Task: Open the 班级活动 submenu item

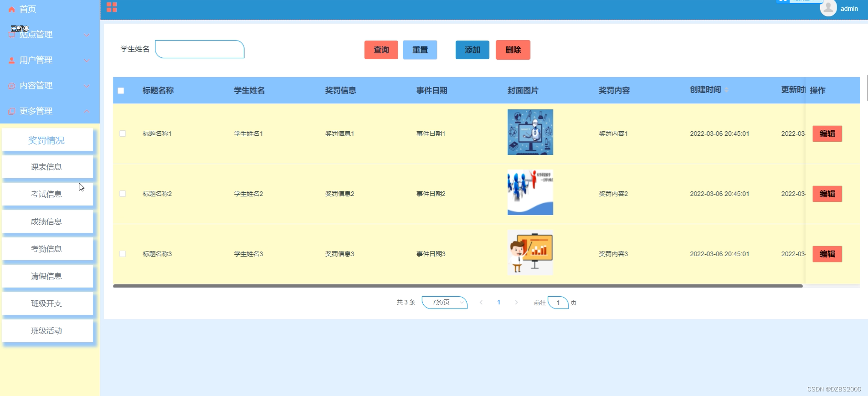Action: tap(47, 331)
